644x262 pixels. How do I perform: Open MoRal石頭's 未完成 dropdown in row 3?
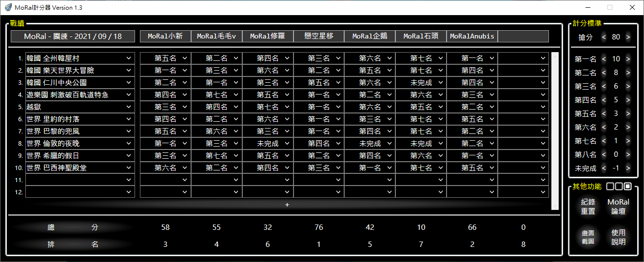tap(421, 82)
